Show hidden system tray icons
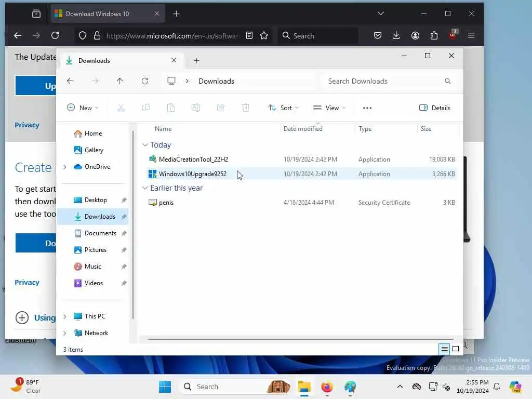Screen dimensions: 532x399 click(x=400, y=387)
